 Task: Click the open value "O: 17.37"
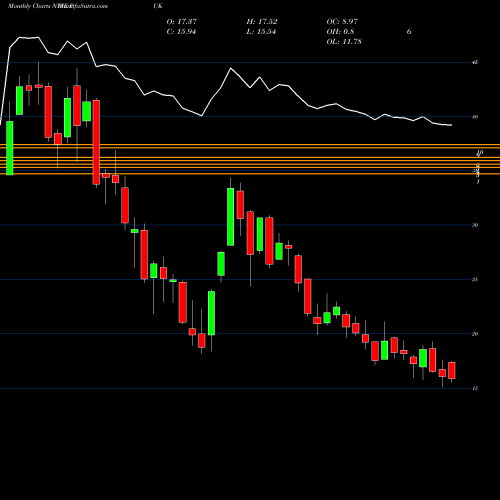pyautogui.click(x=182, y=22)
